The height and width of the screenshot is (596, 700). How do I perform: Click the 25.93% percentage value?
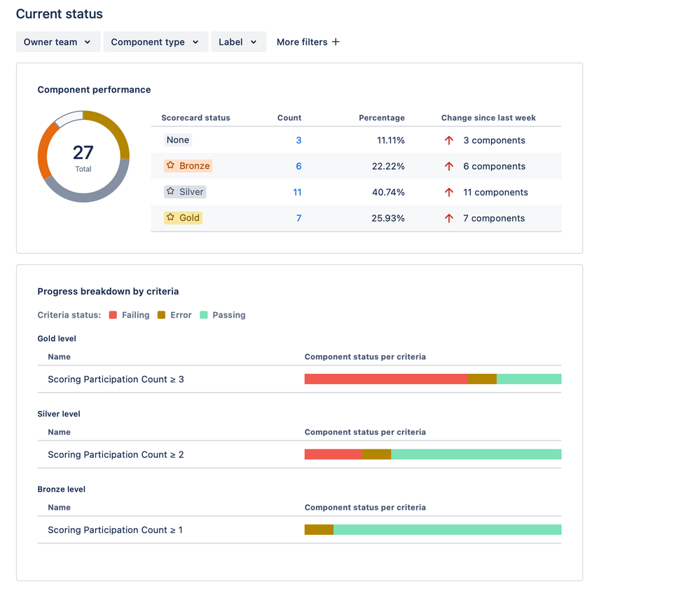pos(388,218)
